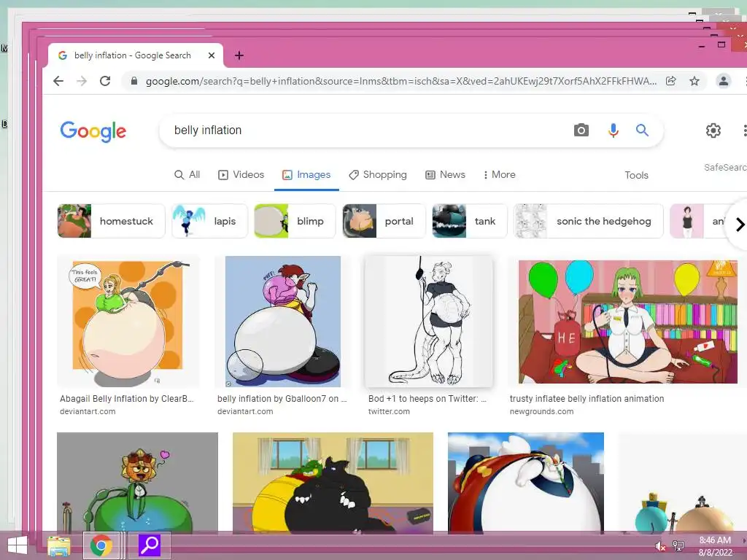Viewport: 747px width, 560px height.
Task: Open the red and white round character image
Action: point(526,483)
